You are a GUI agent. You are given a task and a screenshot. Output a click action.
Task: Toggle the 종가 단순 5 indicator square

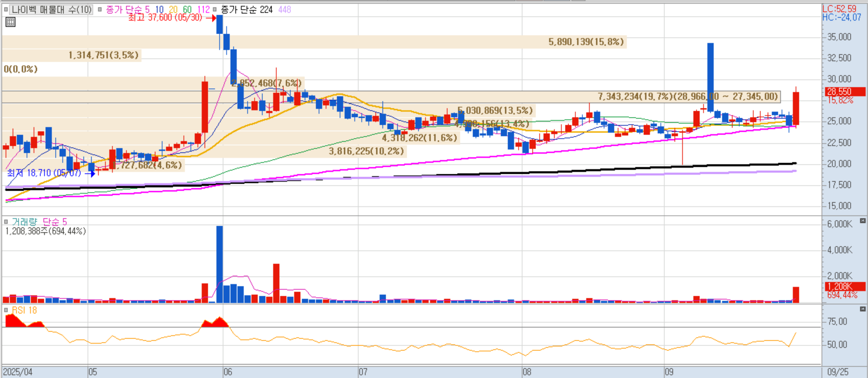100,9
